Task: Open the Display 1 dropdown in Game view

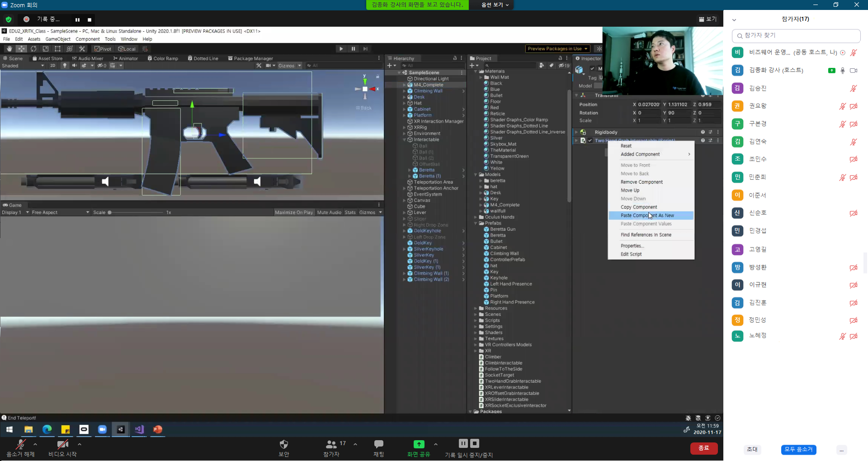Action: [x=15, y=213]
